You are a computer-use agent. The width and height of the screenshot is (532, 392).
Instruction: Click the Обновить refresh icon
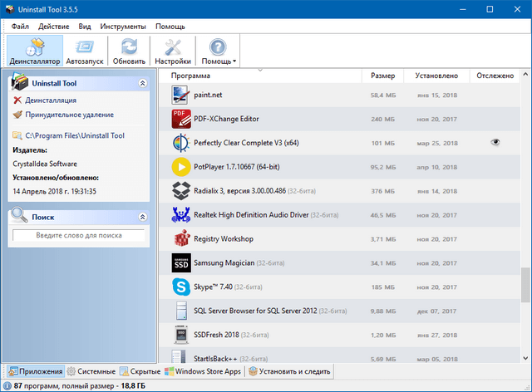pyautogui.click(x=129, y=47)
